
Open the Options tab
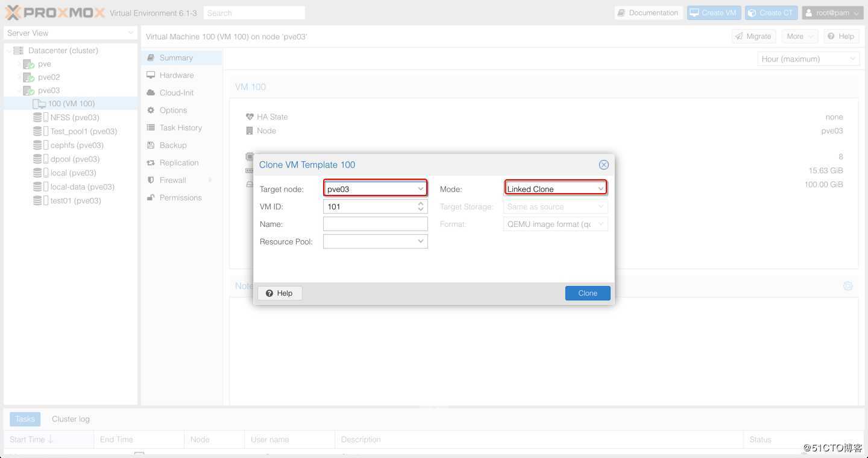tap(181, 110)
